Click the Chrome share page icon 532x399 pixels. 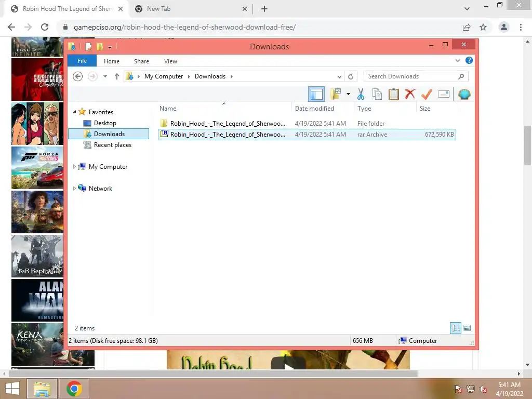pyautogui.click(x=467, y=27)
